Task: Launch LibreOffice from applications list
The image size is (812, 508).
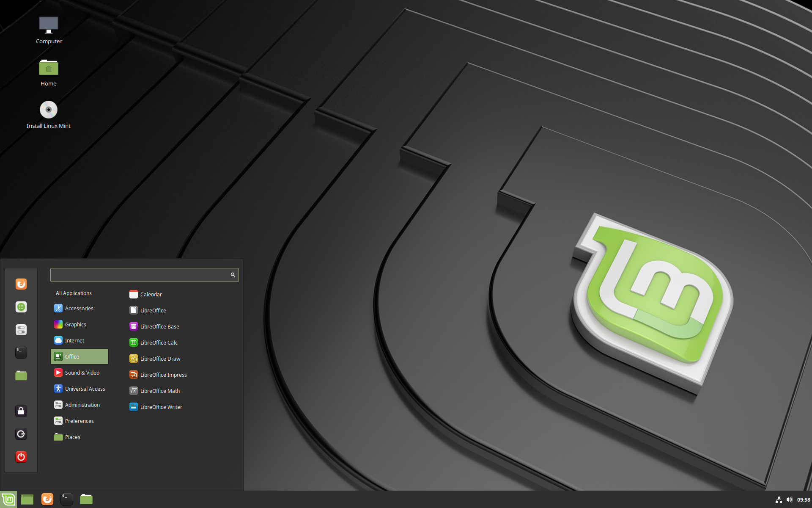Action: tap(153, 309)
